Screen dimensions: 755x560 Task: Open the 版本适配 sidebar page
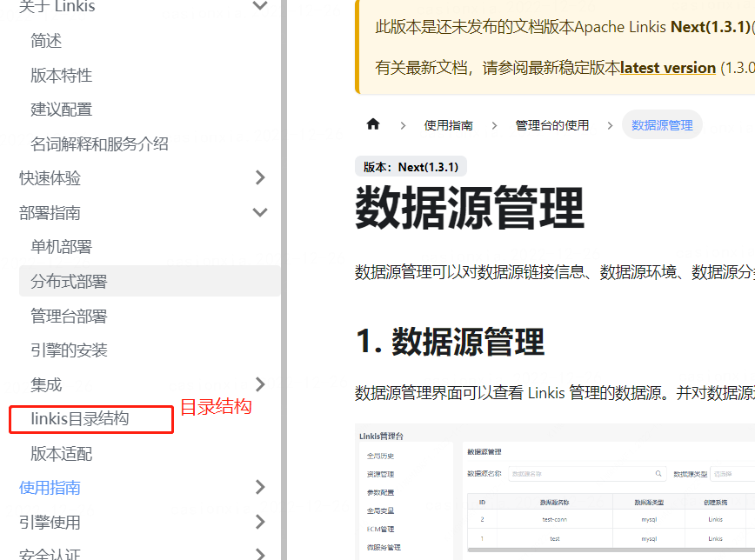click(61, 454)
